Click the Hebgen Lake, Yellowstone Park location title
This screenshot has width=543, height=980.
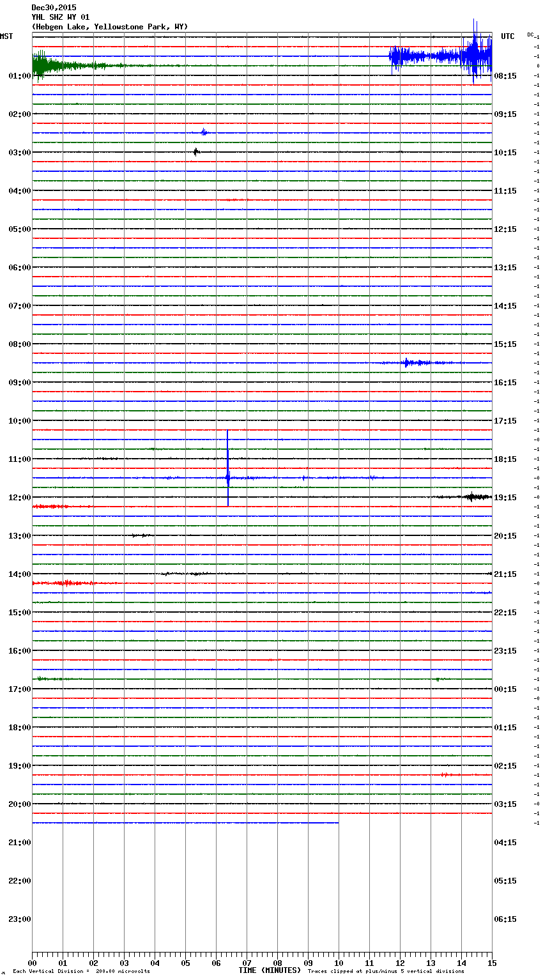coord(110,27)
